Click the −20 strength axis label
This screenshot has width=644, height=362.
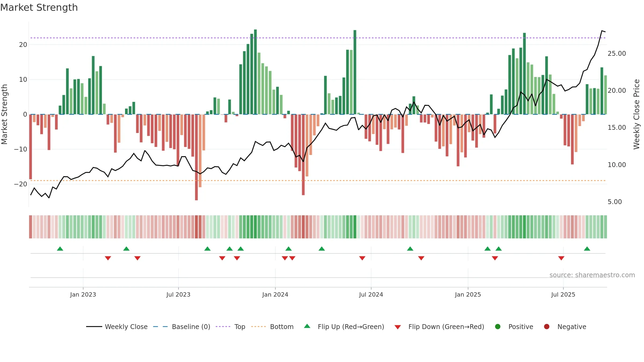(21, 184)
